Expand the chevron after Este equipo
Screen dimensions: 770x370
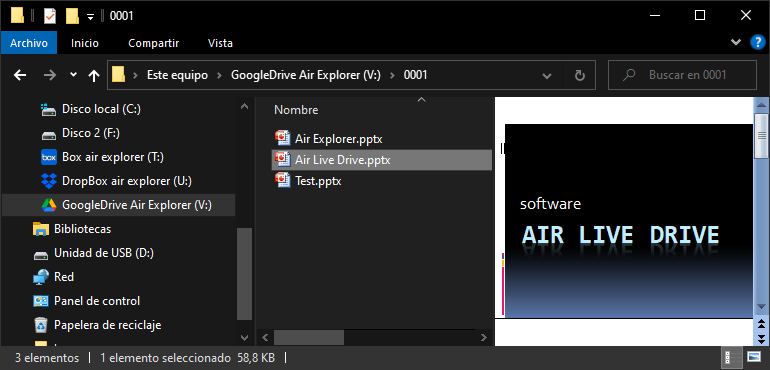pyautogui.click(x=220, y=75)
